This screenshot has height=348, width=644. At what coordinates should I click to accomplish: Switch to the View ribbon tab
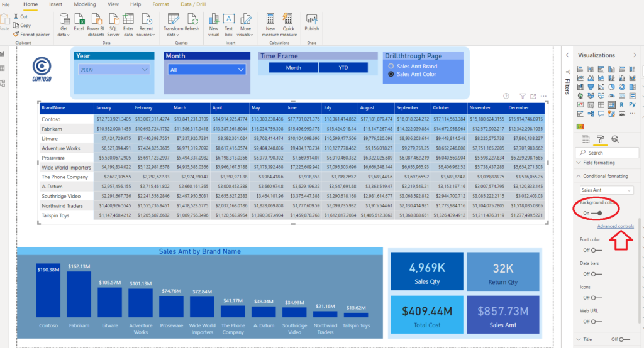point(113,4)
